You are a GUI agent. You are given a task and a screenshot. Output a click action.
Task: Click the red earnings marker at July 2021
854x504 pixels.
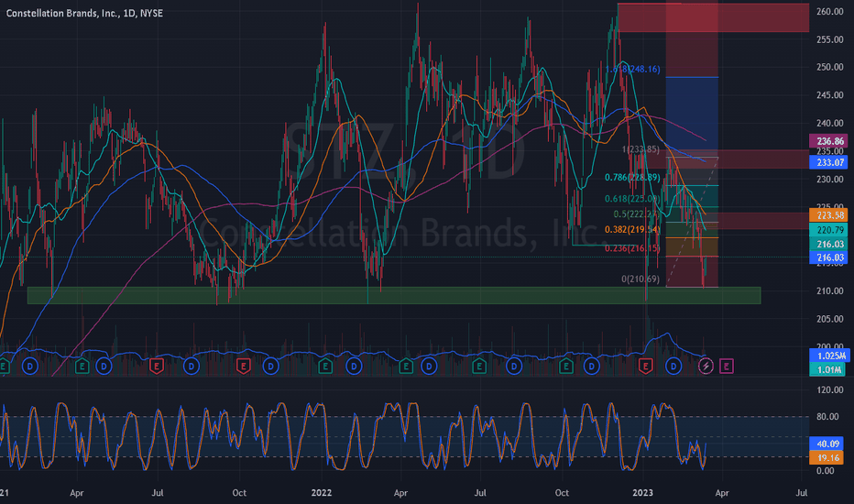157,367
